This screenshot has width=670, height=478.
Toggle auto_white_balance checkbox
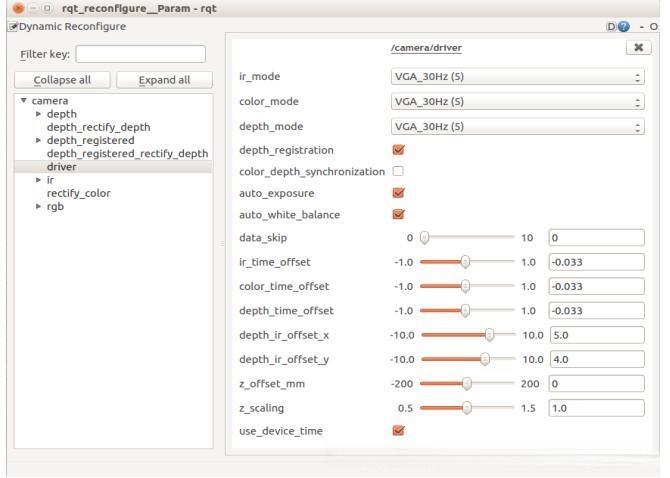pos(398,214)
